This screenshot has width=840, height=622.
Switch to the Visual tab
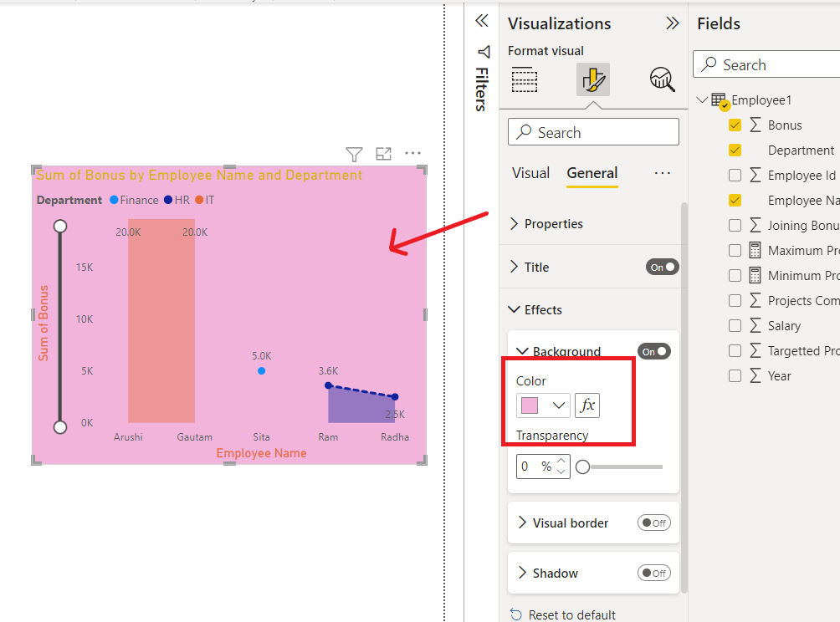(x=530, y=173)
